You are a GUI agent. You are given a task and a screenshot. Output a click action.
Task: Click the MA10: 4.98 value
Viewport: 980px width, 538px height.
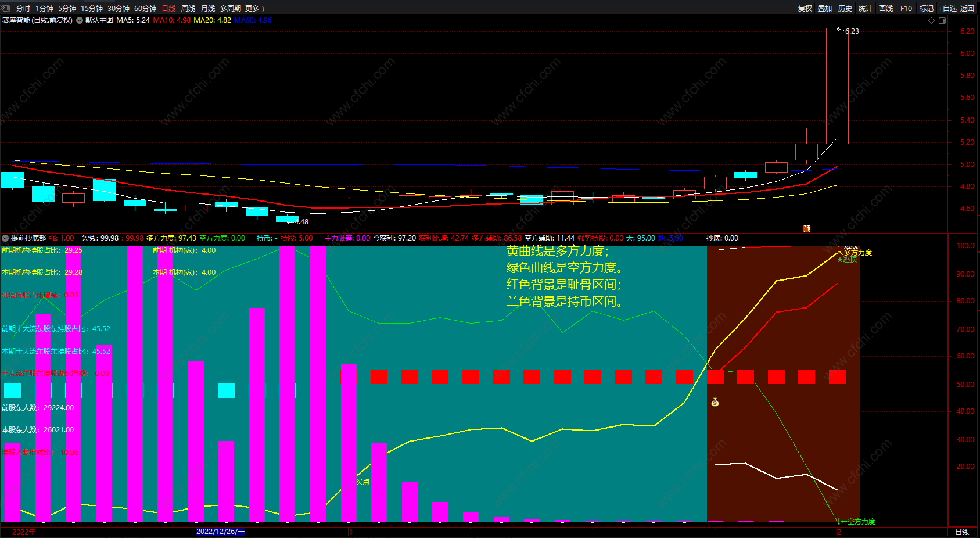pyautogui.click(x=172, y=20)
